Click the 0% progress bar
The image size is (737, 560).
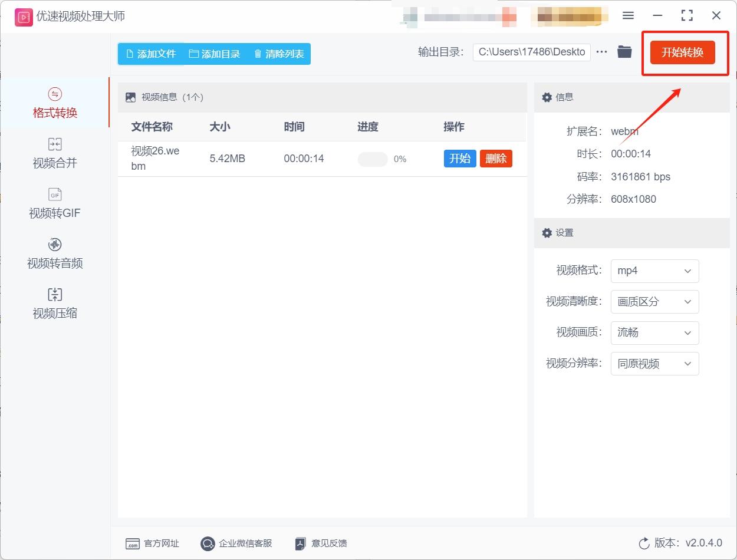(x=372, y=159)
